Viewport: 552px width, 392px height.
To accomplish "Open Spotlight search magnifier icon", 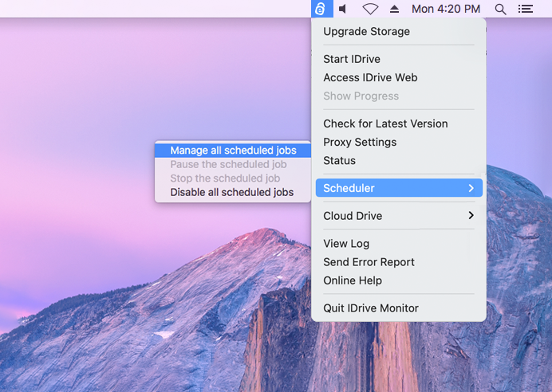I will coord(500,9).
